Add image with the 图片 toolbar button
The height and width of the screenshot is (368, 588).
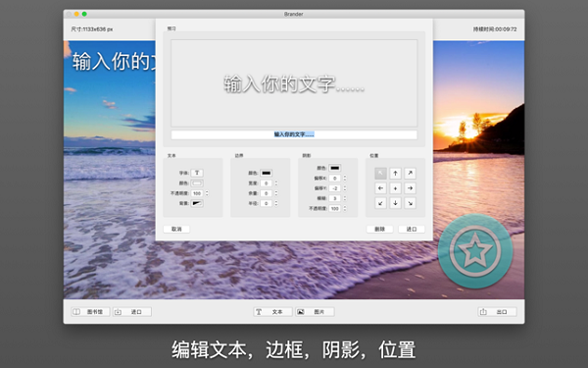(315, 312)
